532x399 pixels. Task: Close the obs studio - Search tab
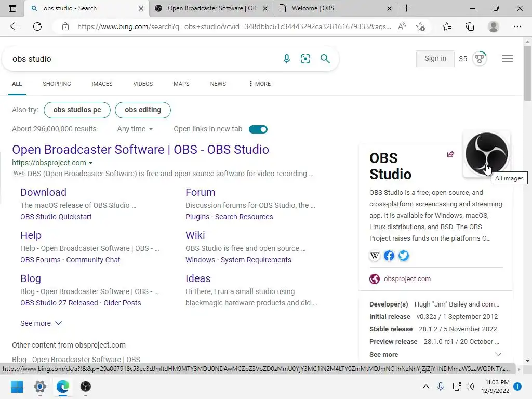point(141,8)
